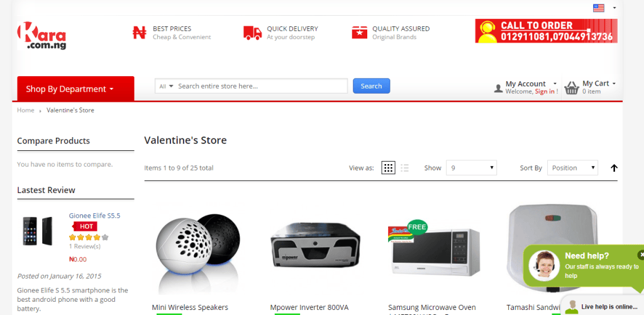Screen dimensions: 644x315
Task: Close the Need help chat popup
Action: coord(641,255)
